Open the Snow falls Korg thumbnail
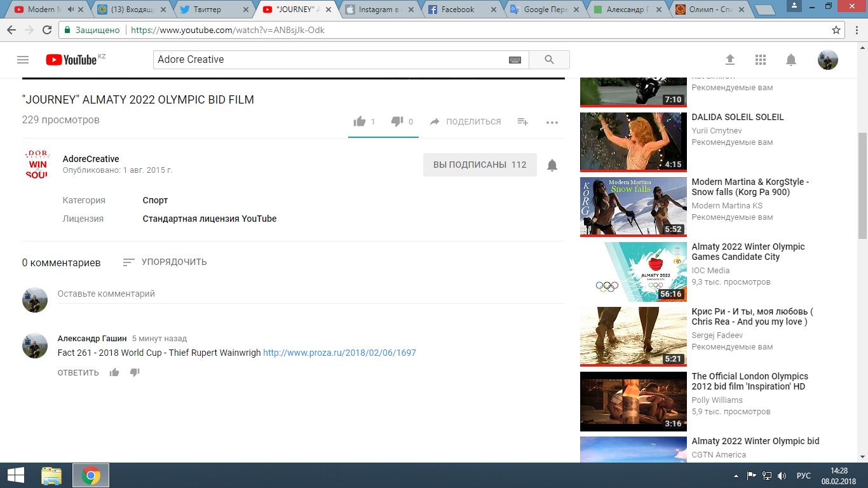Screen dimensions: 868x488 (x=634, y=207)
